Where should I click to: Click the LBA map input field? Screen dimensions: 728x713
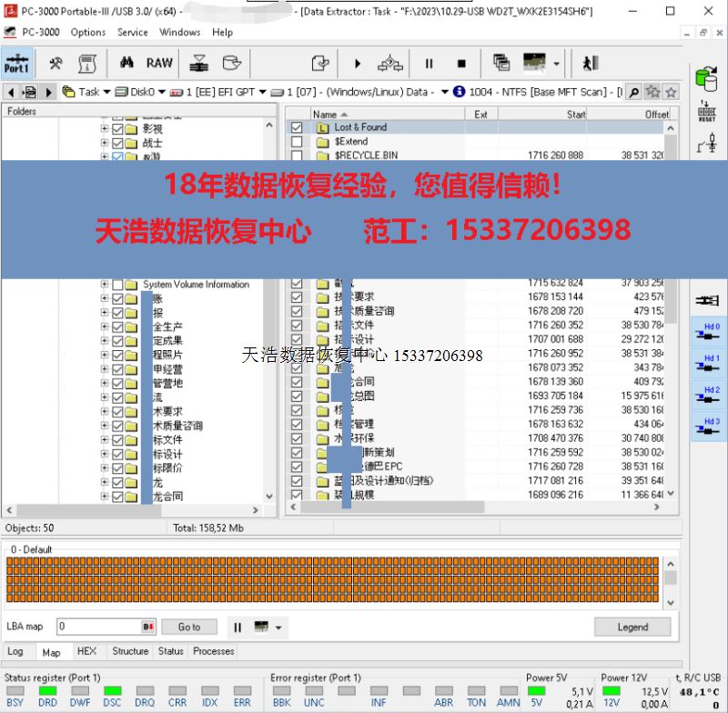click(98, 627)
